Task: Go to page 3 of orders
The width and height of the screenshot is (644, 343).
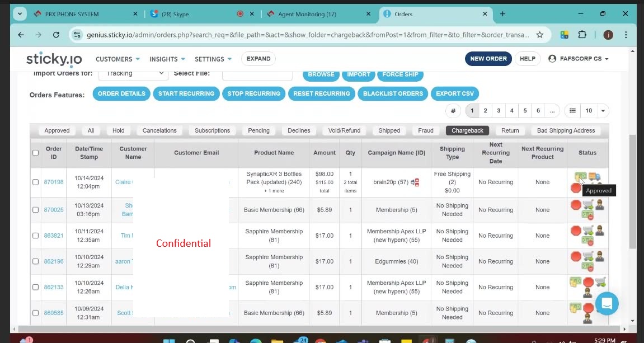Action: pos(499,110)
